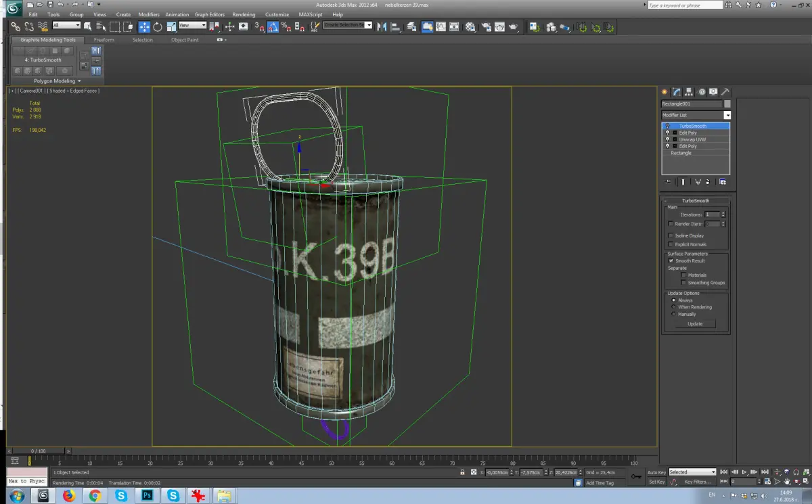This screenshot has width=812, height=504.
Task: Select the Manually update radio button
Action: (x=673, y=314)
